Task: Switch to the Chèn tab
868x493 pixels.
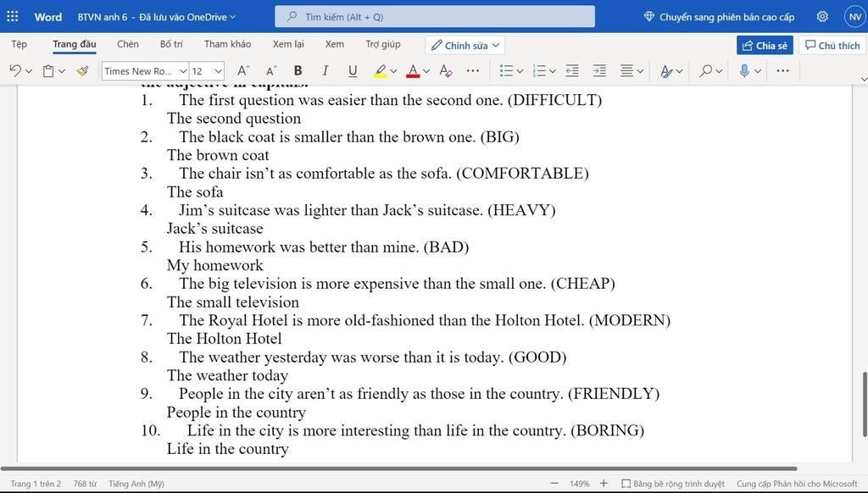Action: (128, 44)
